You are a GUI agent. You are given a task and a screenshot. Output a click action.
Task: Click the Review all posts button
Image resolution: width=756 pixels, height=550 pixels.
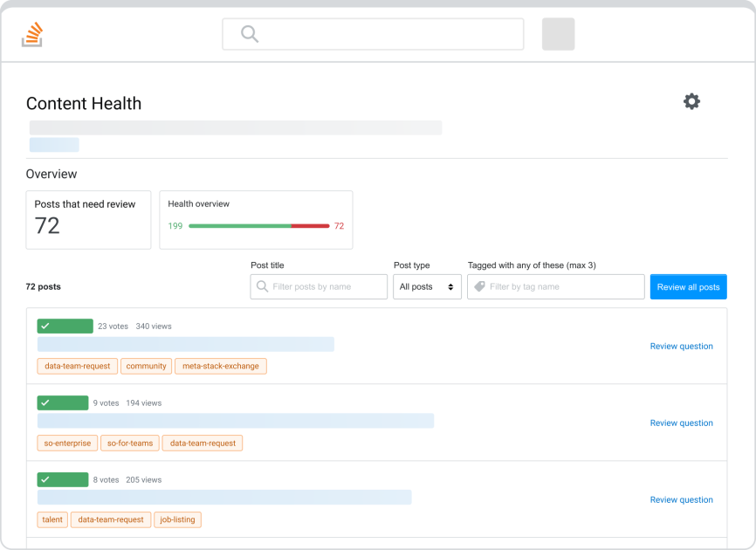coord(688,287)
